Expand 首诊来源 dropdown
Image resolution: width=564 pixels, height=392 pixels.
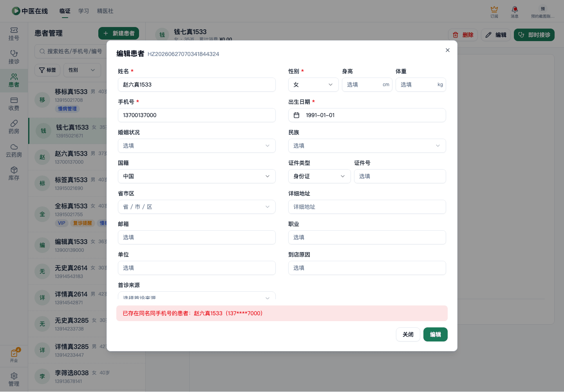(197, 296)
